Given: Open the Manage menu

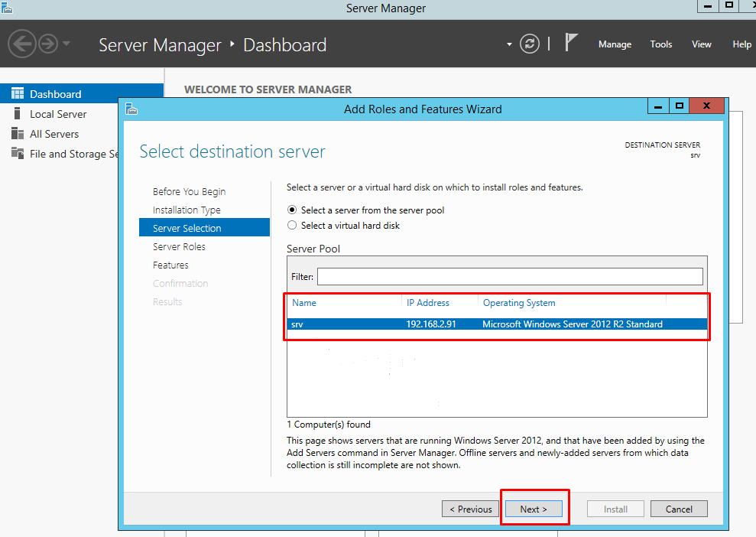Looking at the screenshot, I should (x=615, y=44).
